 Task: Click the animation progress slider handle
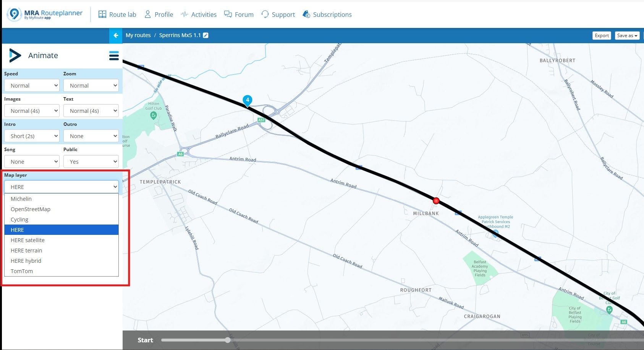point(228,340)
